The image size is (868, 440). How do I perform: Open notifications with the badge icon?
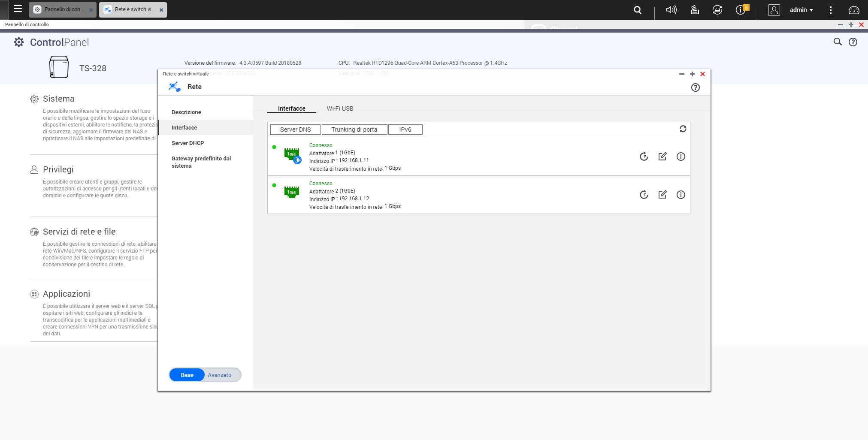(x=741, y=10)
